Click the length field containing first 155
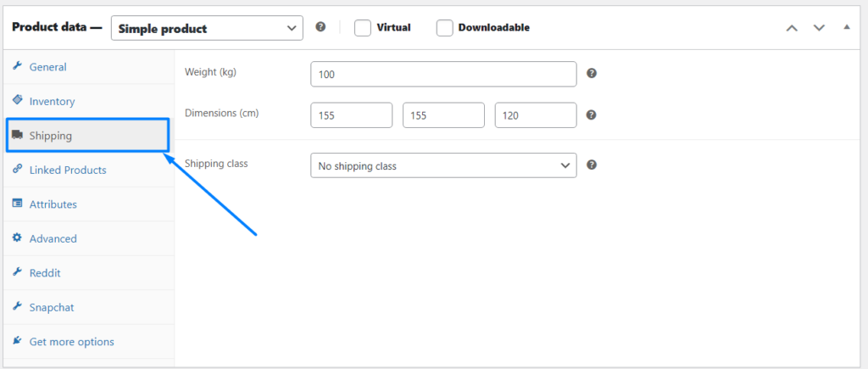Image resolution: width=868 pixels, height=369 pixels. pyautogui.click(x=352, y=115)
